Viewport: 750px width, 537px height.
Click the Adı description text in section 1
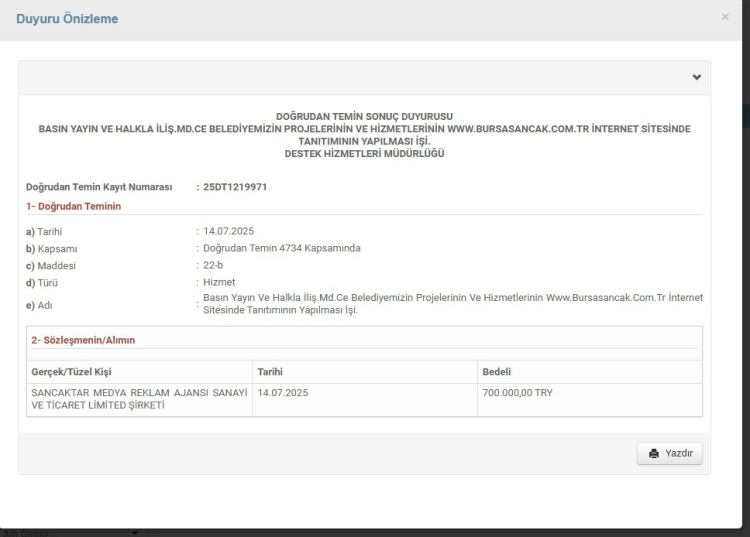click(x=452, y=304)
